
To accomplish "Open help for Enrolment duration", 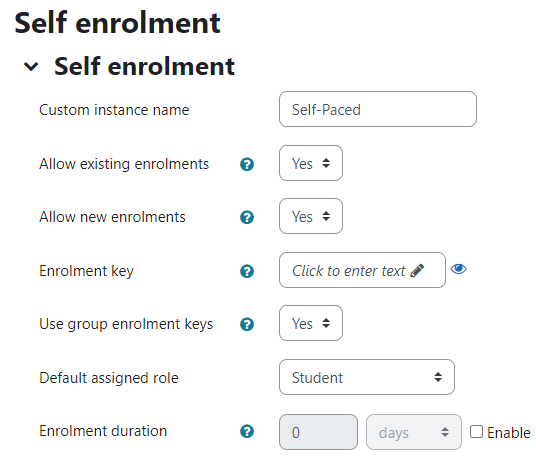I will pyautogui.click(x=247, y=431).
